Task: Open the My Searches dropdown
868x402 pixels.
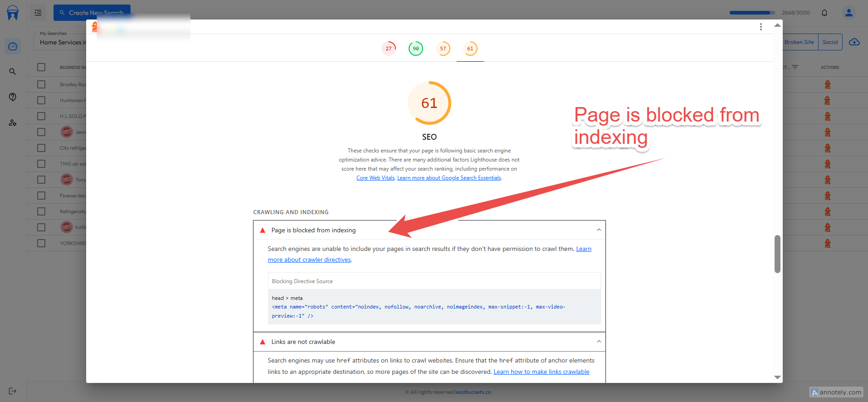Action: (x=60, y=42)
